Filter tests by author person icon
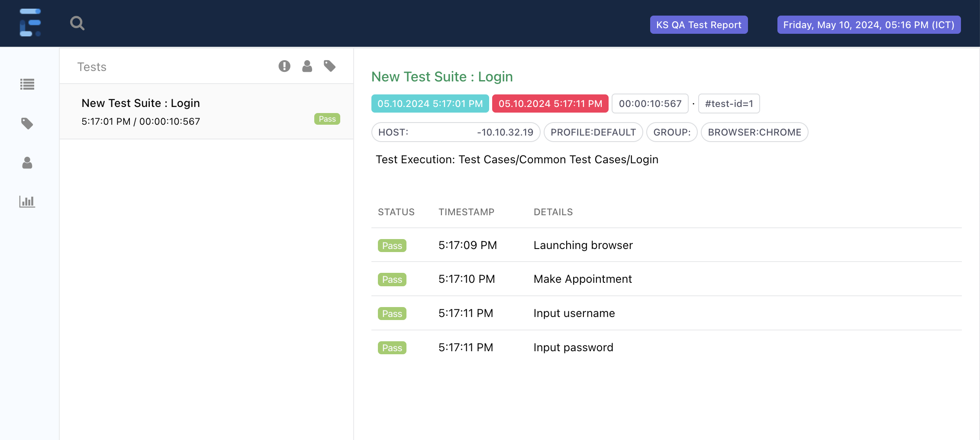Image resolution: width=980 pixels, height=440 pixels. (307, 66)
